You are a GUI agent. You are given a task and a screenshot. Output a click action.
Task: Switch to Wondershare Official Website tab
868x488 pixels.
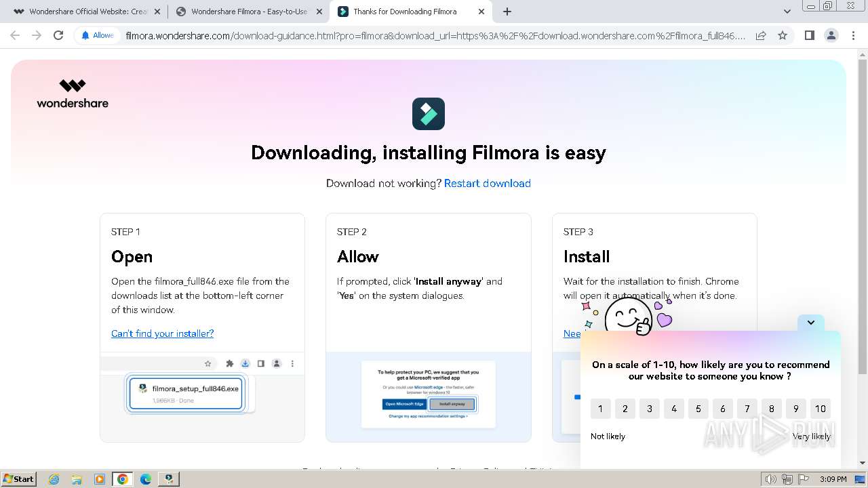pos(87,12)
